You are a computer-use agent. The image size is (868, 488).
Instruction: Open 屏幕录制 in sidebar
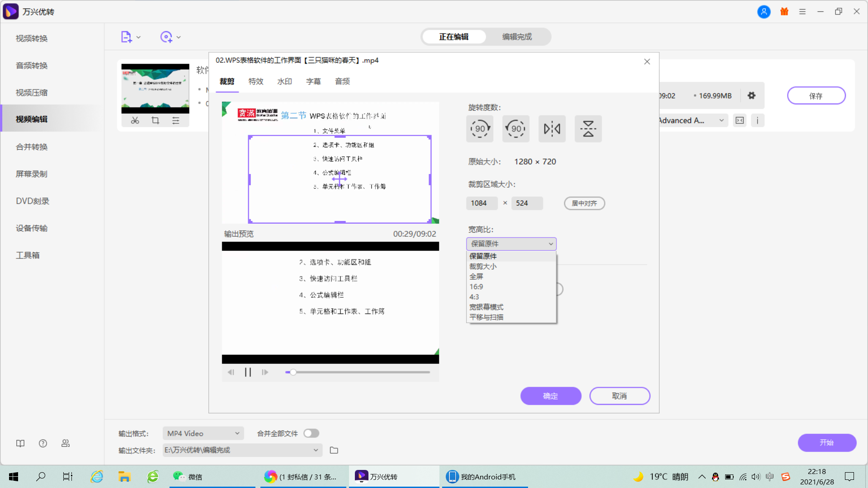[x=32, y=174]
